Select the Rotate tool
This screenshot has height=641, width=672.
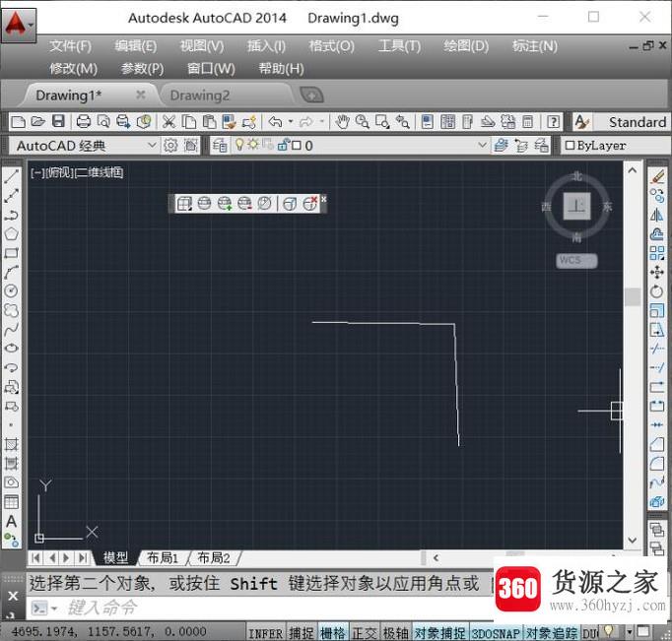coord(656,291)
